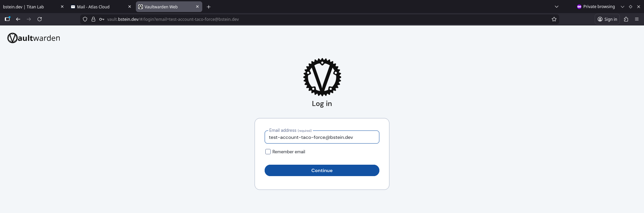
Task: Expand the list all tabs dropdown
Action: (556, 7)
